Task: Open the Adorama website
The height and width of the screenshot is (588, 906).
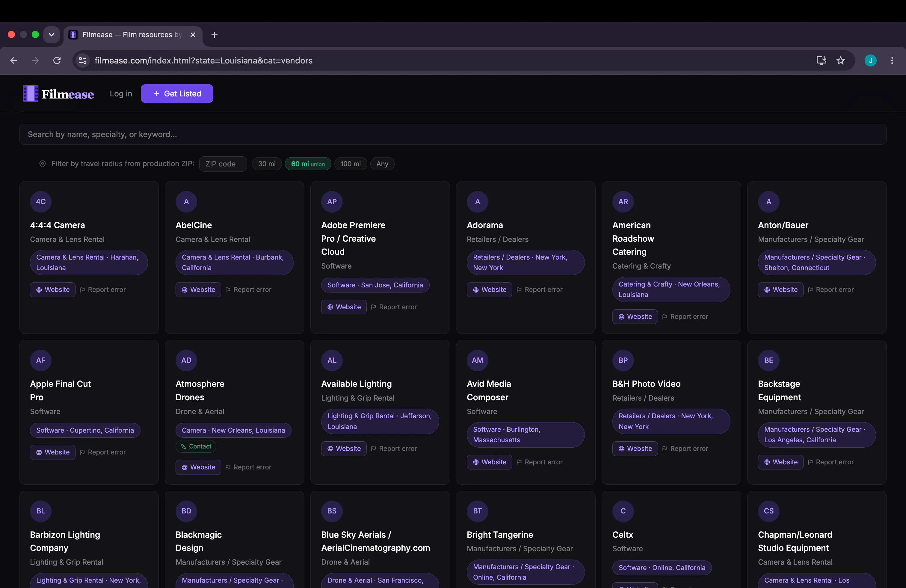Action: coord(490,290)
